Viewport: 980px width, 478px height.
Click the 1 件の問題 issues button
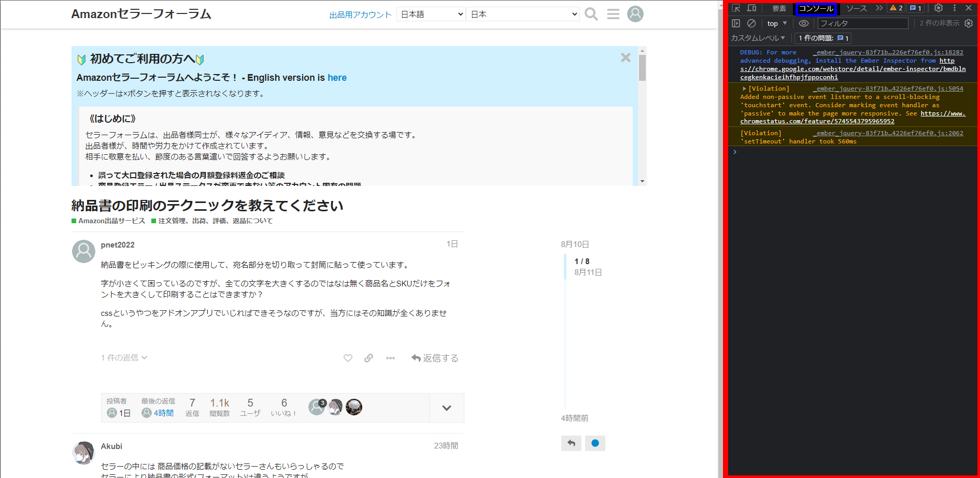pos(823,38)
